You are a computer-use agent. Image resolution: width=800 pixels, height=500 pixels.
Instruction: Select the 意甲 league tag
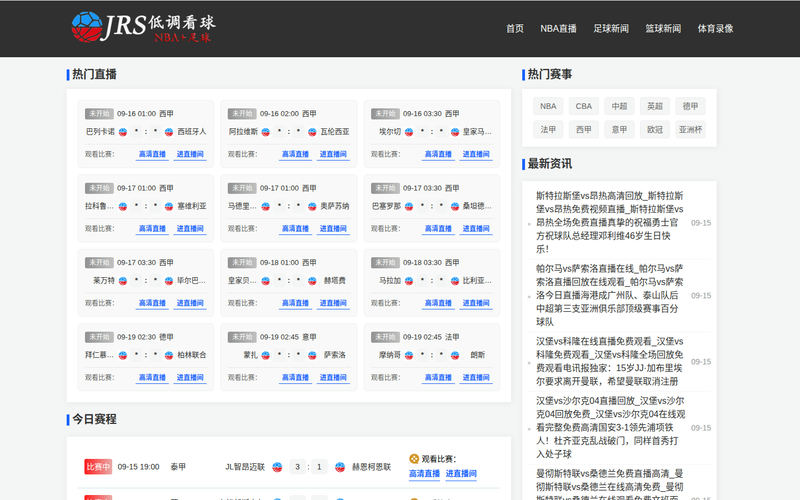click(619, 130)
